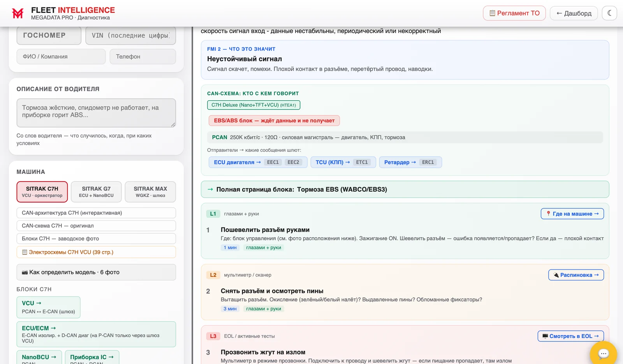This screenshot has height=364, width=623.
Task: Click the L2 level badge
Action: pyautogui.click(x=213, y=275)
